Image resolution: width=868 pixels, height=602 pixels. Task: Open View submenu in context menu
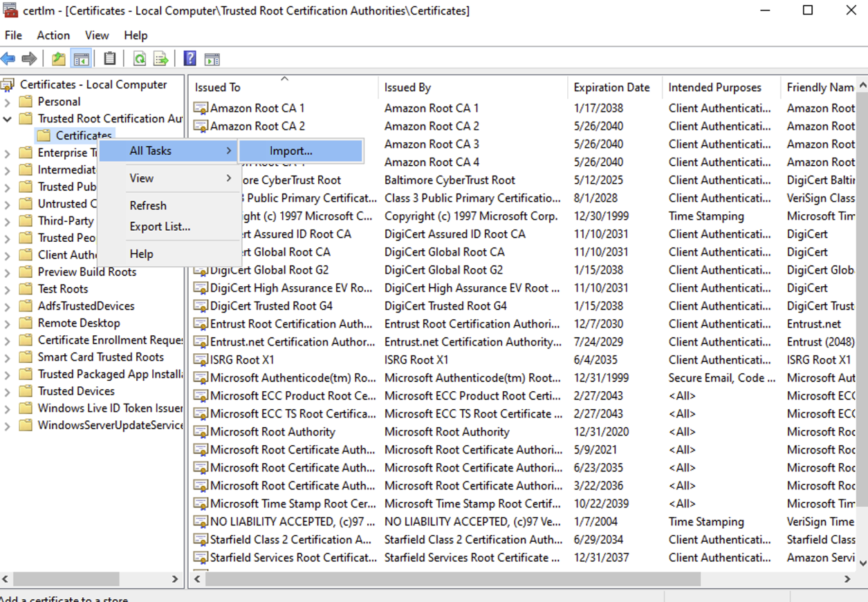[169, 178]
